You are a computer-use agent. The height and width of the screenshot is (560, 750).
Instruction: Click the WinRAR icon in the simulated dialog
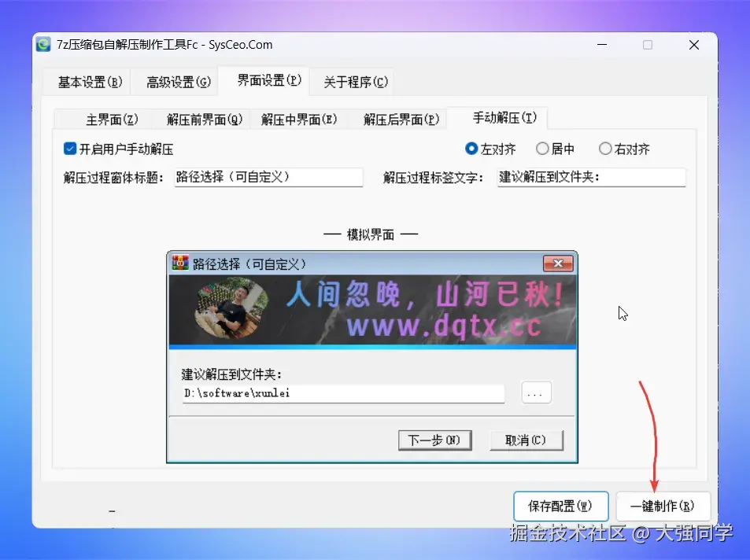click(x=180, y=263)
